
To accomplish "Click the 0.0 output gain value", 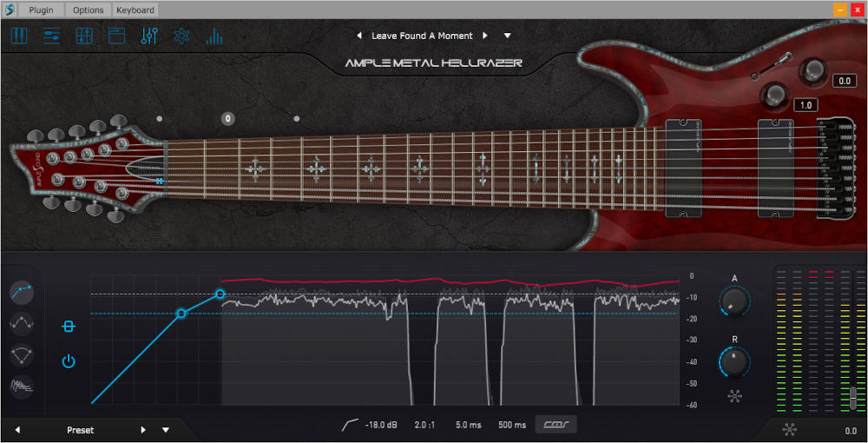I will (x=851, y=431).
